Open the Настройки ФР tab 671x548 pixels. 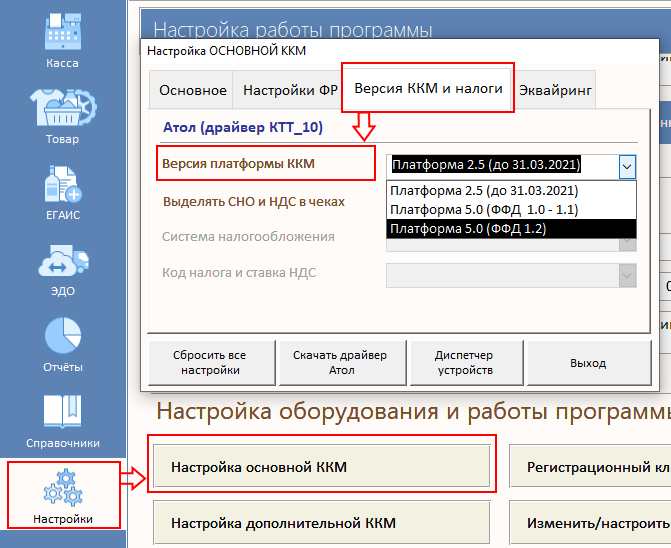289,90
